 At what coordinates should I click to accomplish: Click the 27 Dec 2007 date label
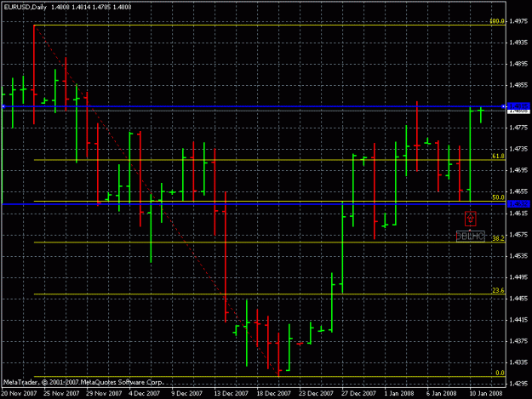click(x=358, y=394)
